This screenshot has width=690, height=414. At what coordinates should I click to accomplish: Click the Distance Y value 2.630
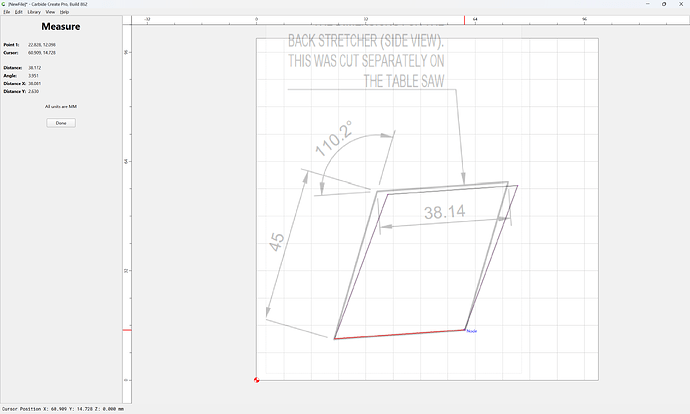pos(33,92)
